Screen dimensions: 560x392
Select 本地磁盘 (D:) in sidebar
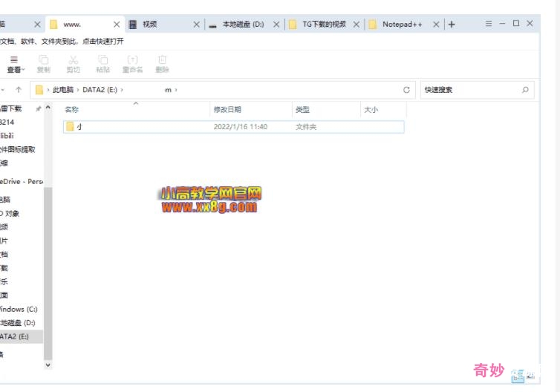point(18,322)
